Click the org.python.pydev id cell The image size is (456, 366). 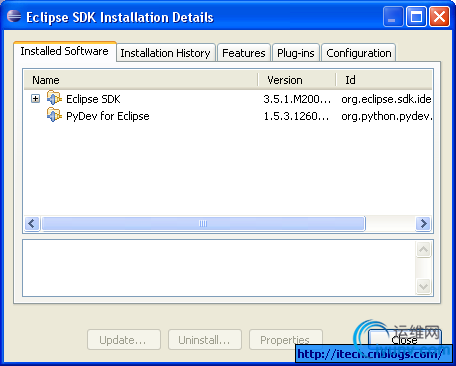tap(387, 116)
